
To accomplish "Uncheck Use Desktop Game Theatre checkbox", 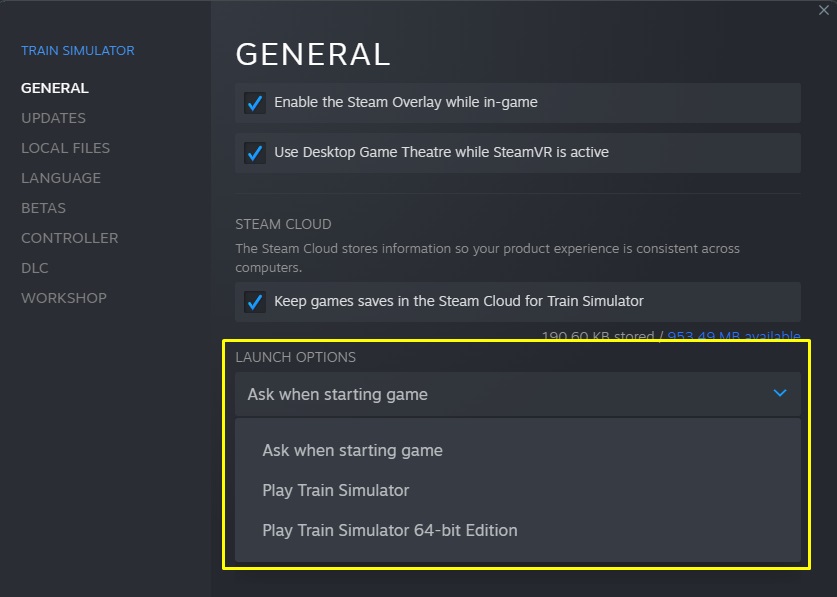I will tap(255, 152).
